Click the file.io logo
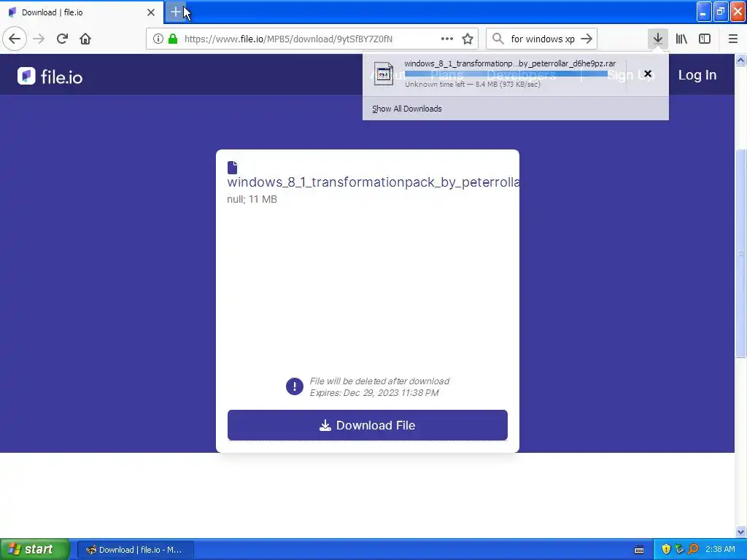 pos(50,76)
